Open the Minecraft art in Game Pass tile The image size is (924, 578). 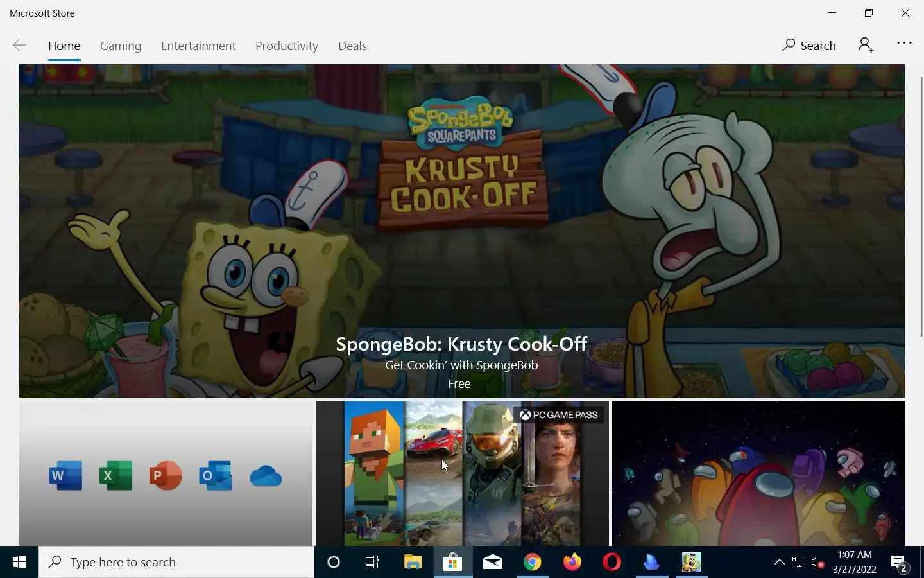(x=374, y=473)
